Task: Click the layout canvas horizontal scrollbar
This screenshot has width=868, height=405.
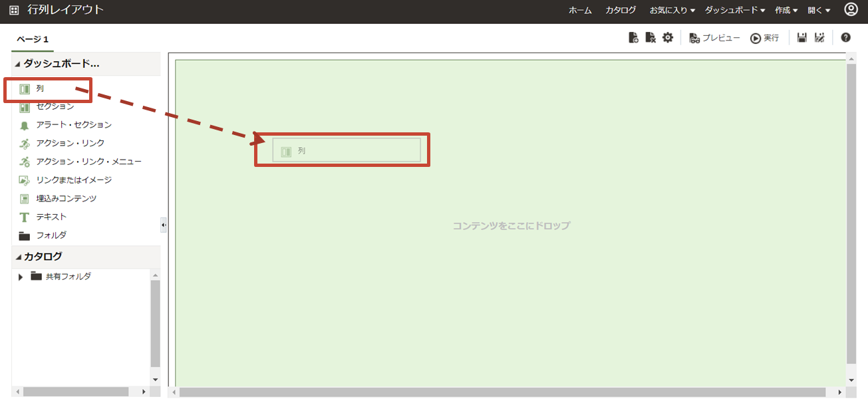Action: coord(502,392)
